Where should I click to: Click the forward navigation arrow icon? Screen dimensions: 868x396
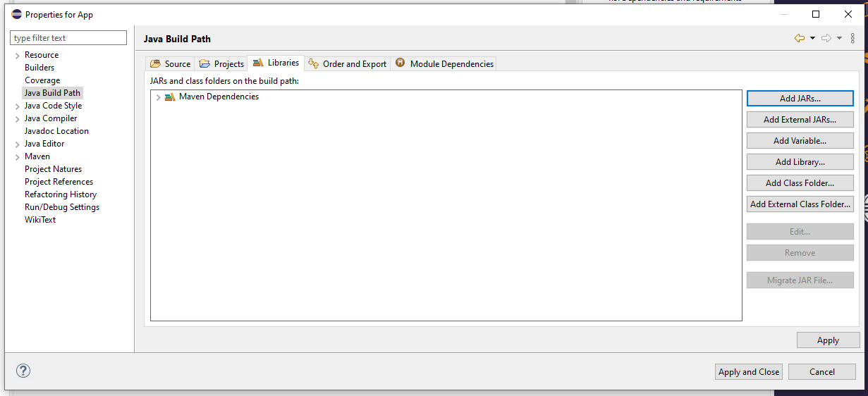[x=826, y=38]
